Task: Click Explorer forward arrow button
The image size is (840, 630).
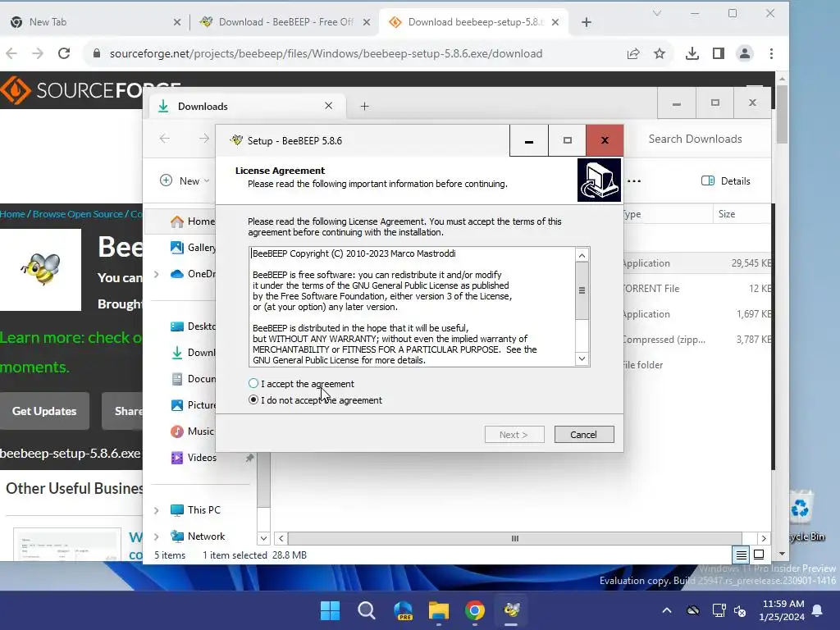Action: point(204,139)
